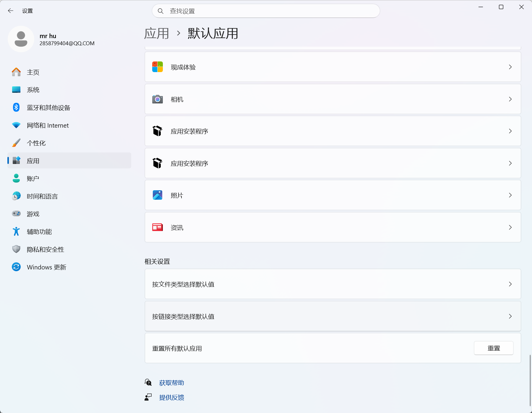The image size is (532, 413).
Task: Expand the 资讯 row chevron
Action: (x=510, y=227)
